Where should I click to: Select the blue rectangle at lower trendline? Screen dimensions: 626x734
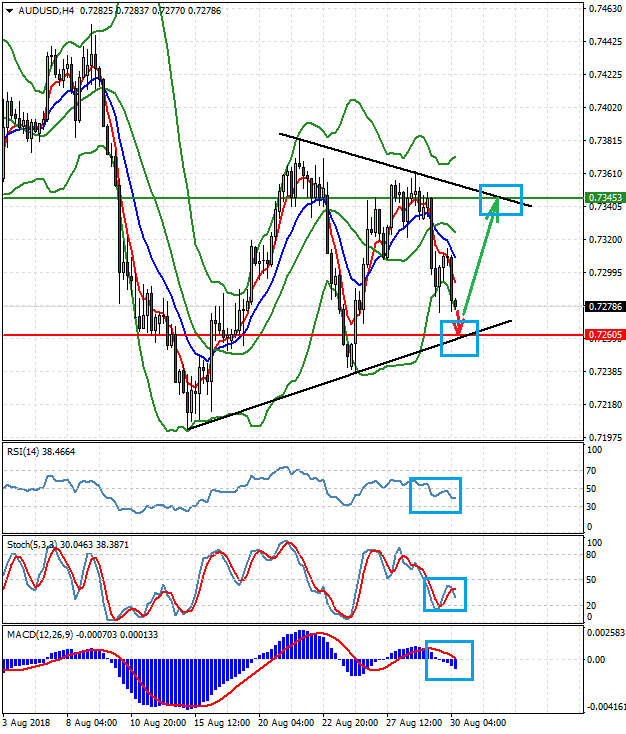pos(459,338)
